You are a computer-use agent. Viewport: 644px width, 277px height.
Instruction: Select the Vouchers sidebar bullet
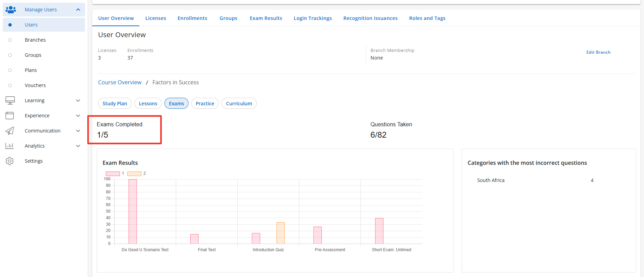[10, 85]
